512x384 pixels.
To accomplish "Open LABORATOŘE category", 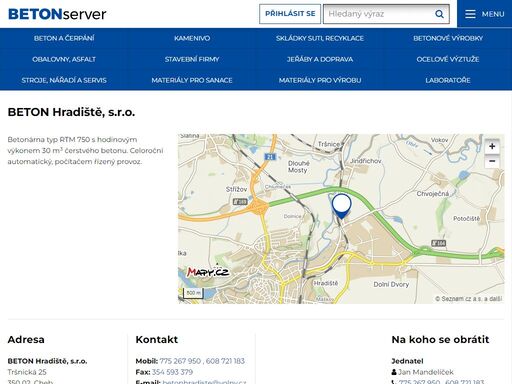I will [448, 80].
